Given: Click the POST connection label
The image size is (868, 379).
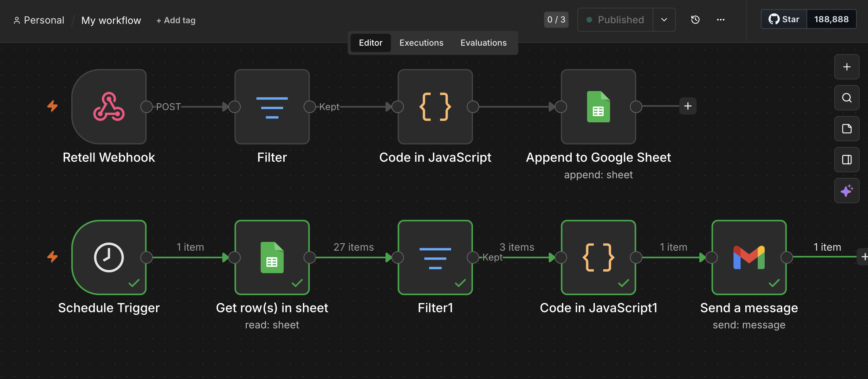Looking at the screenshot, I should click(x=168, y=107).
